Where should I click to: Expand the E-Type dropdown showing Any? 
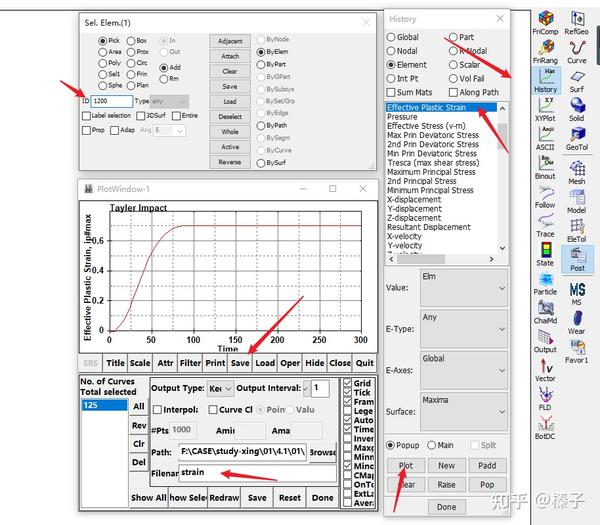tap(464, 329)
